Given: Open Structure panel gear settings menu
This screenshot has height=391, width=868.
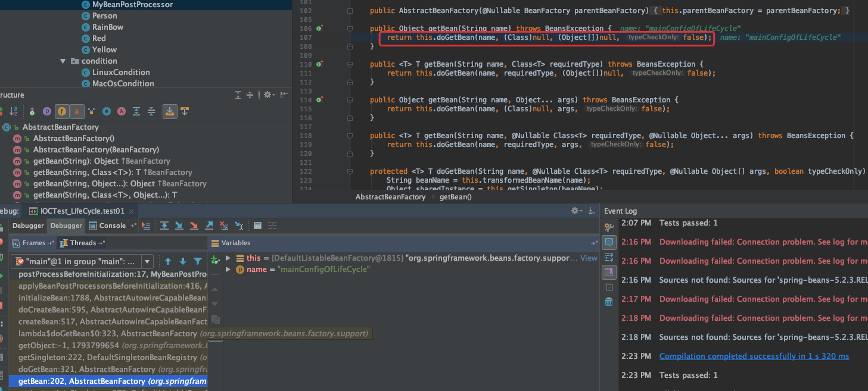Looking at the screenshot, I should 269,95.
